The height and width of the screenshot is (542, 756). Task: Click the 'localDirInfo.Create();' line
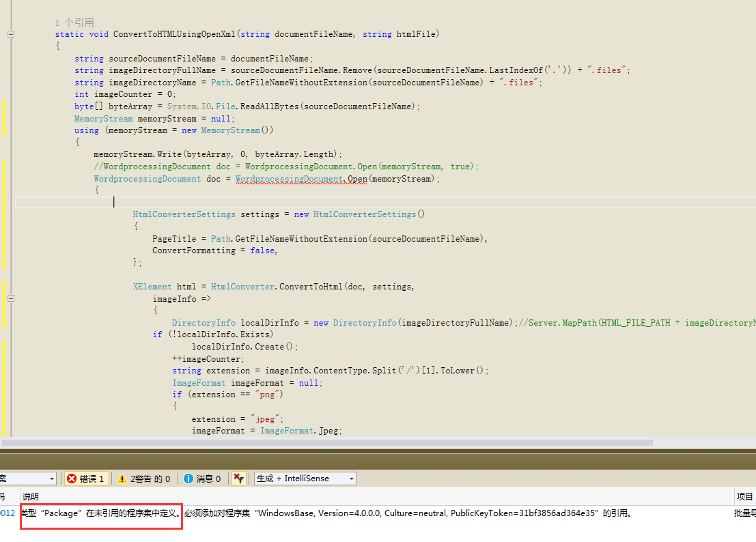coord(245,347)
